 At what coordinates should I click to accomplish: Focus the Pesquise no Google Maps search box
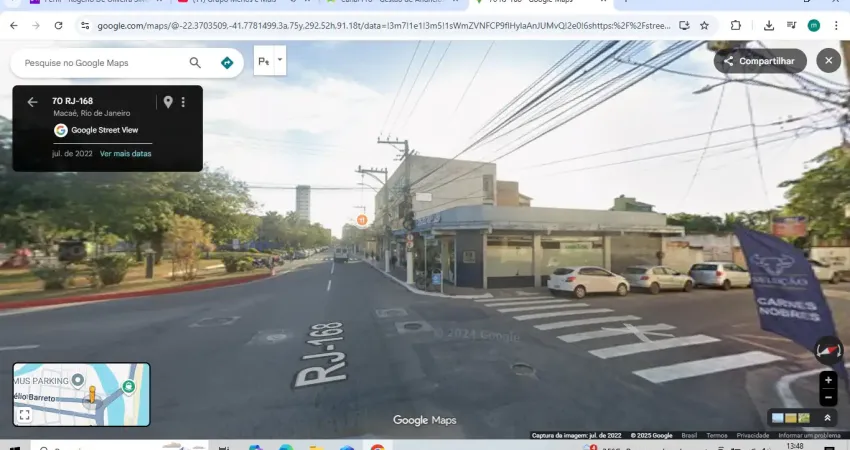click(x=103, y=63)
